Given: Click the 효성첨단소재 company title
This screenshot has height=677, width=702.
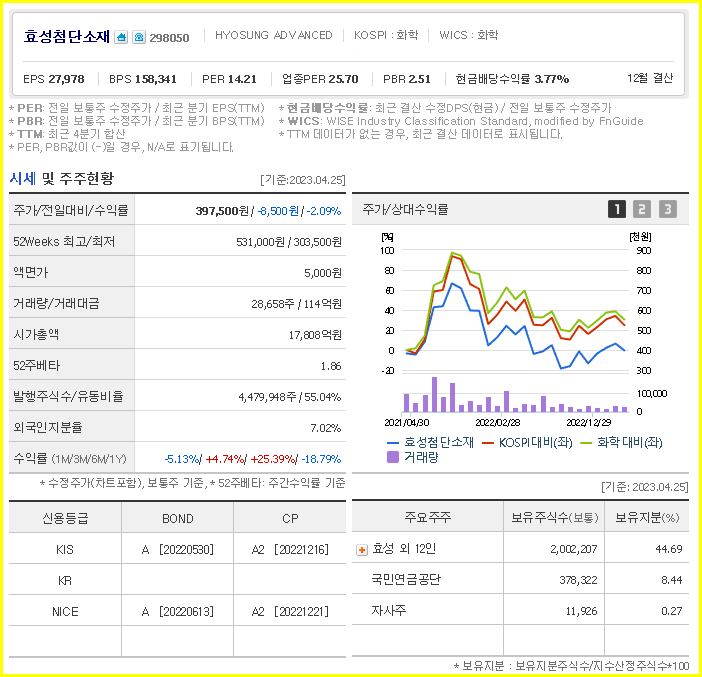Looking at the screenshot, I should 67,36.
